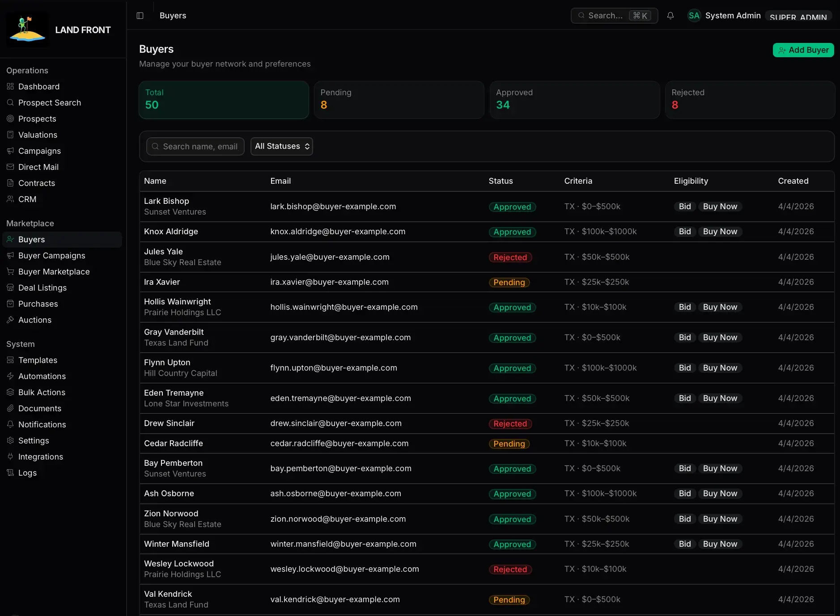Click the Automations lightning icon
This screenshot has width=840, height=616.
click(x=10, y=376)
